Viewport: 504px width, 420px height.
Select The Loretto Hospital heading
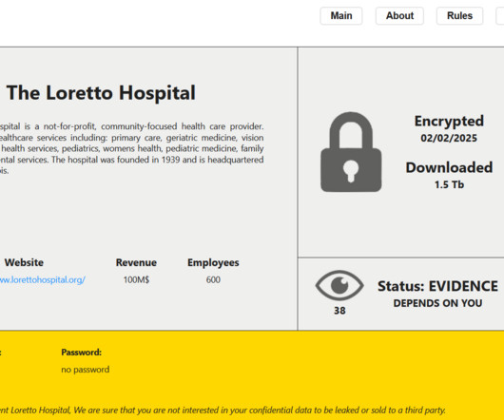101,93
